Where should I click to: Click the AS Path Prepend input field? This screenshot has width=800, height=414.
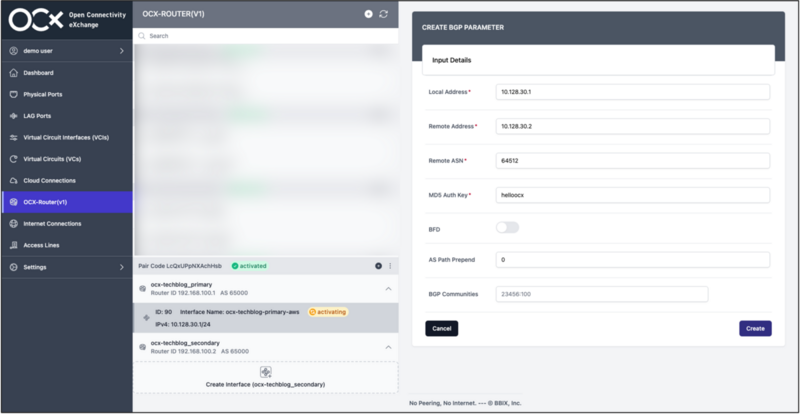633,260
